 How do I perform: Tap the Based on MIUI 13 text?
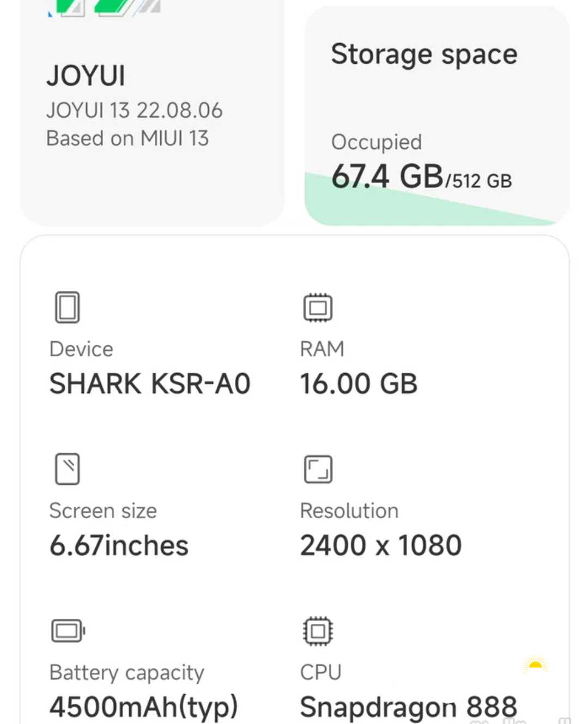click(128, 138)
